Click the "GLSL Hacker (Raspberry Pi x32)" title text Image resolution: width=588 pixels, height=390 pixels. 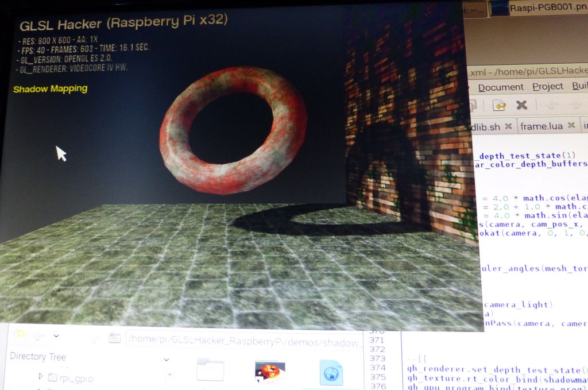pos(123,23)
